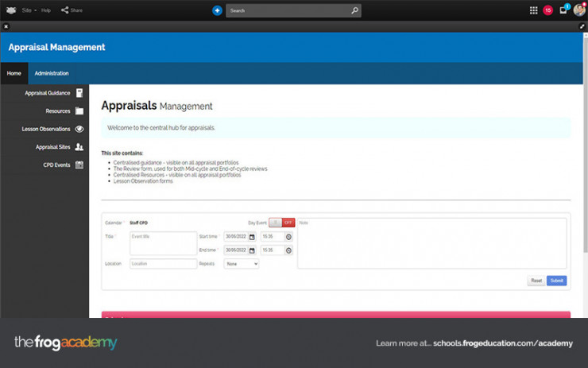Click the Start time date field
Image resolution: width=588 pixels, height=368 pixels.
[236, 237]
